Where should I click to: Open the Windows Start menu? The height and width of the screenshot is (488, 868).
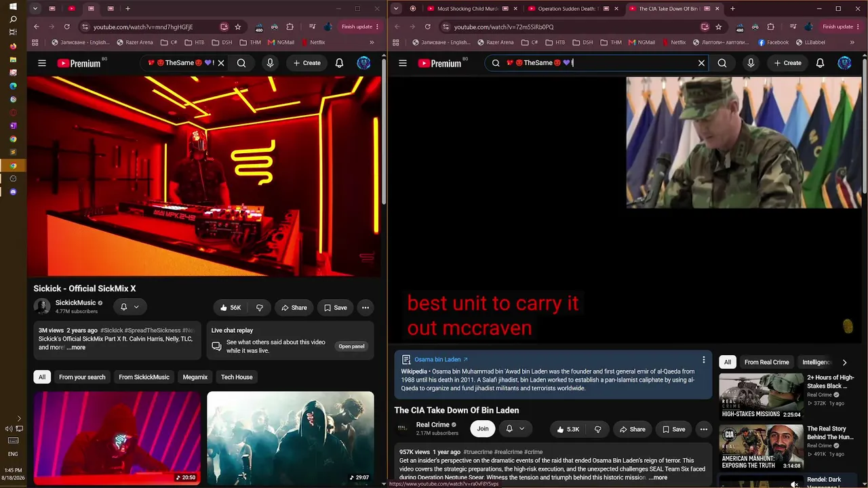pos(13,6)
